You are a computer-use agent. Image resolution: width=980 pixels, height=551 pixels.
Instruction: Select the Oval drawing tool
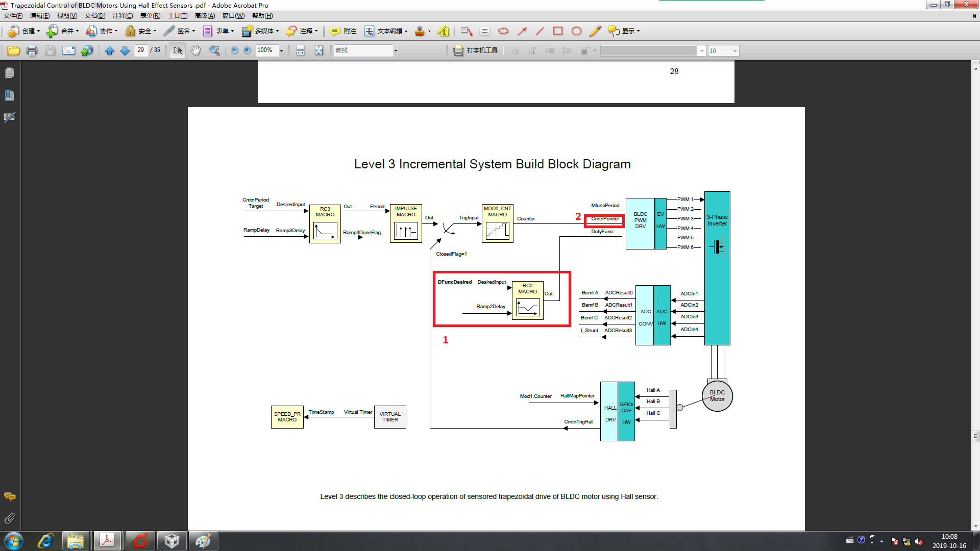(x=576, y=31)
